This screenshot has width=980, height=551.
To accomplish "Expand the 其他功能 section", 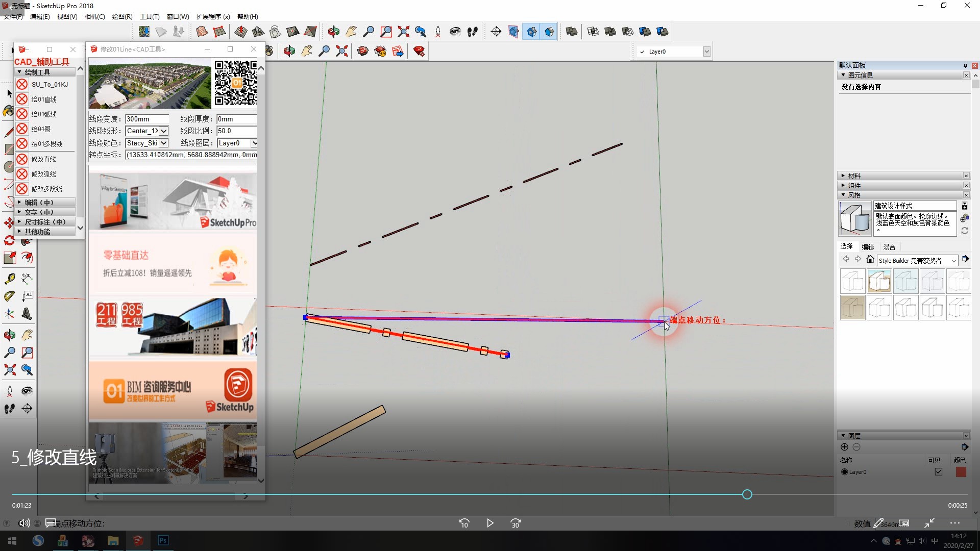I will (x=45, y=232).
